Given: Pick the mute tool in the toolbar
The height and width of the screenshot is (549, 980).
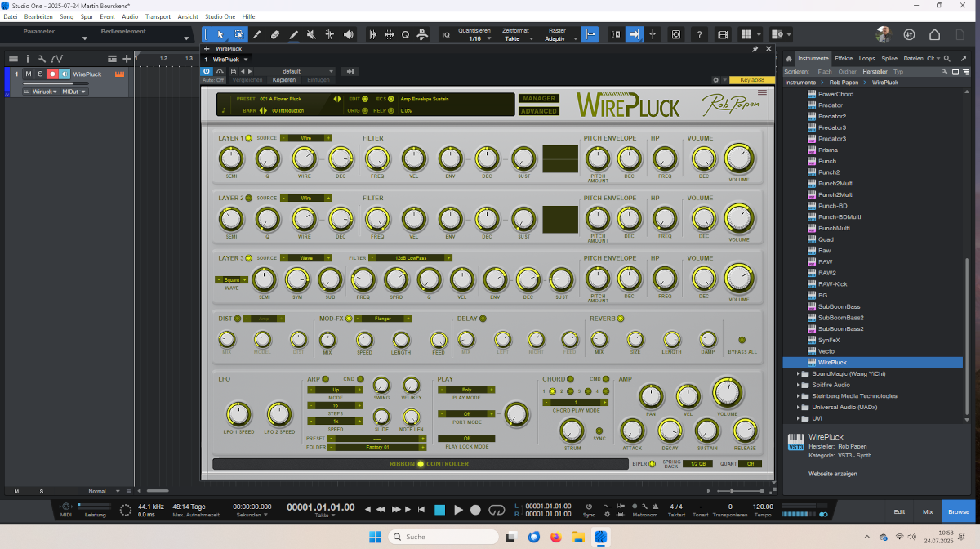Looking at the screenshot, I should pyautogui.click(x=312, y=34).
